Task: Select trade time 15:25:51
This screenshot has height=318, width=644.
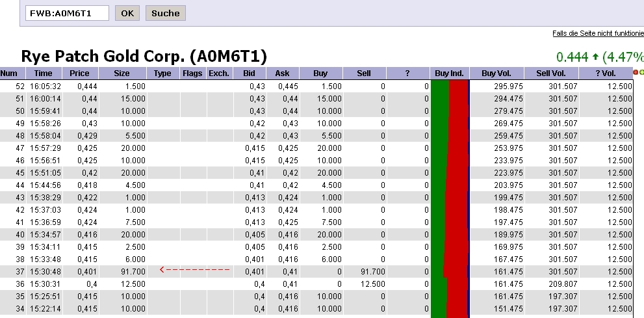Action: [45, 296]
